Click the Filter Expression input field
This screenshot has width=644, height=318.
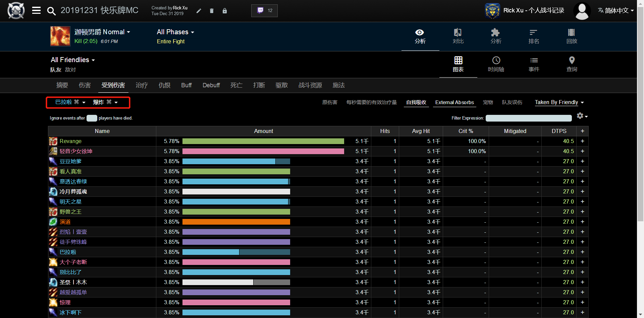pyautogui.click(x=528, y=118)
